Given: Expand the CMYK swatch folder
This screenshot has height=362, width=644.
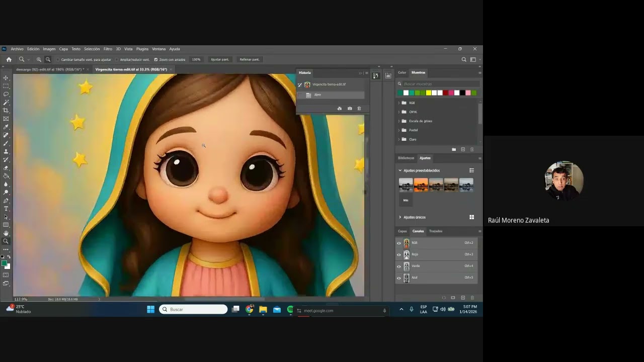Looking at the screenshot, I should tap(399, 112).
